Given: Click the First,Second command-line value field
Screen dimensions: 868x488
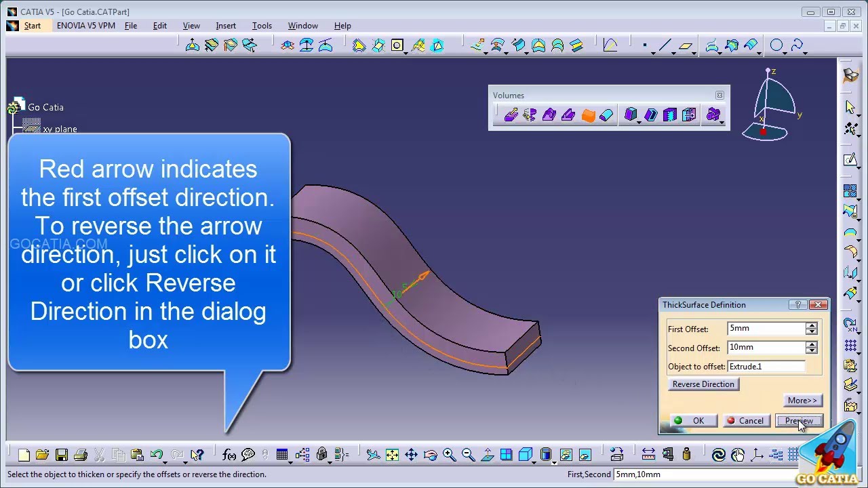Looking at the screenshot, I should click(x=705, y=474).
